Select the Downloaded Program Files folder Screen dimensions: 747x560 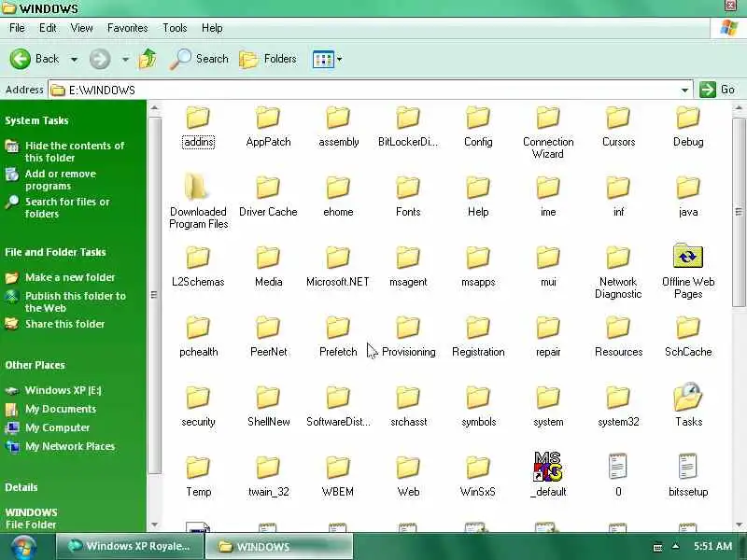pos(198,203)
